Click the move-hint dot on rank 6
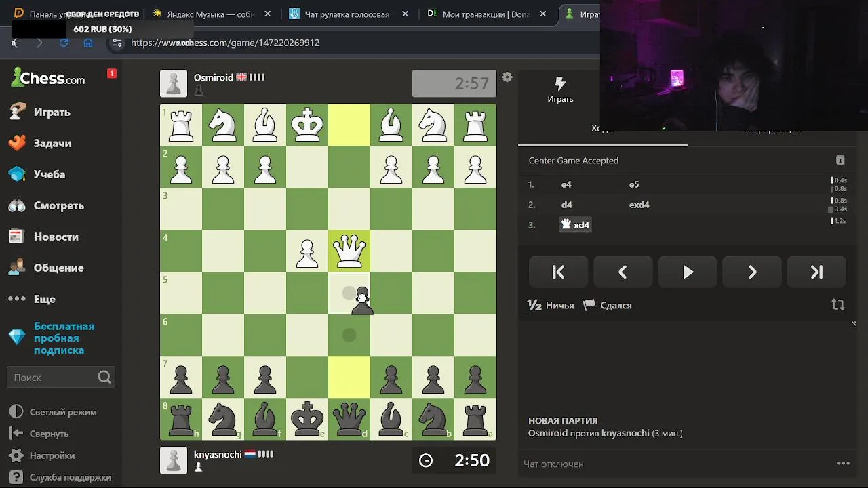This screenshot has width=868, height=488. coord(349,335)
